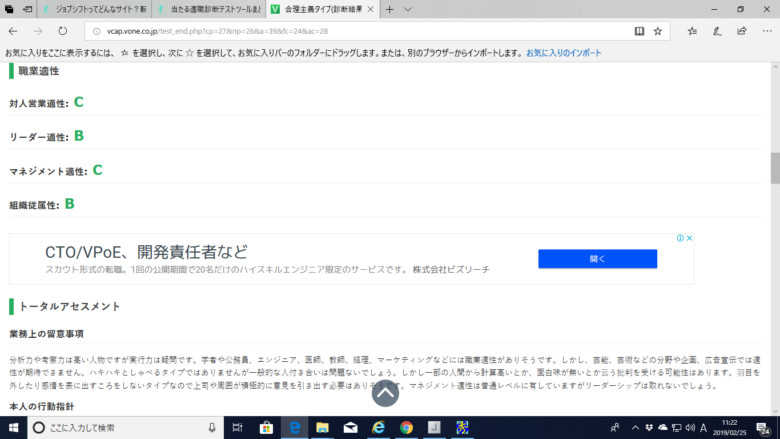780x439 pixels.
Task: Open Task View from taskbar
Action: click(x=238, y=428)
